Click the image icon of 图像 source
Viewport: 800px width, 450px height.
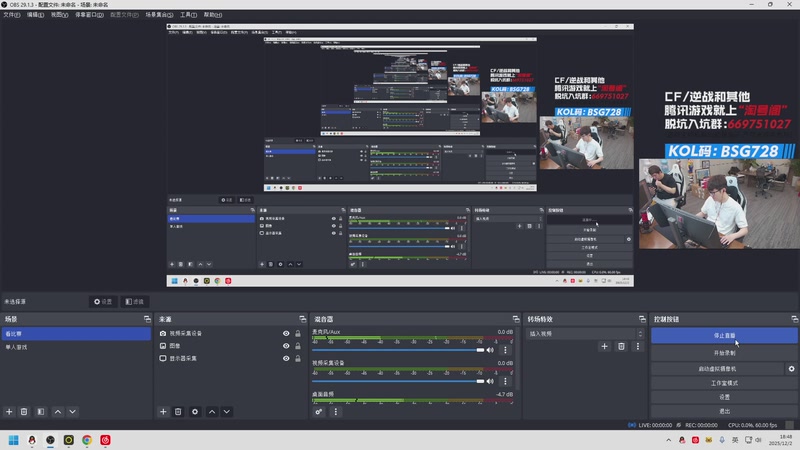[x=163, y=346]
